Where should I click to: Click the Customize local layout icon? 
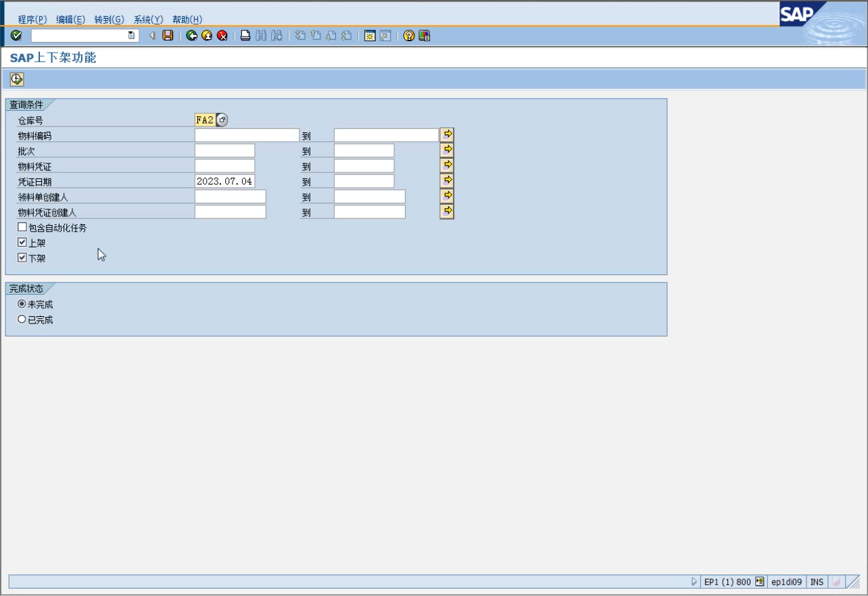425,36
